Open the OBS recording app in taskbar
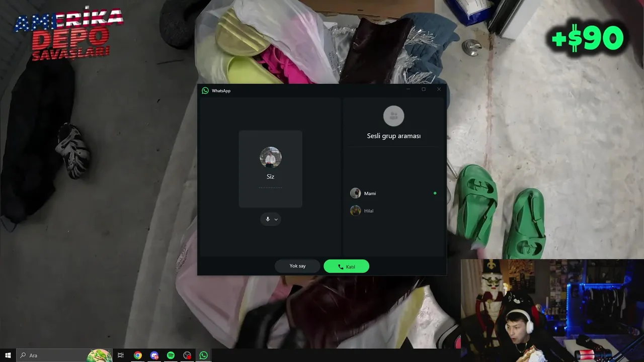Screen dimensions: 644x362 (x=187, y=355)
